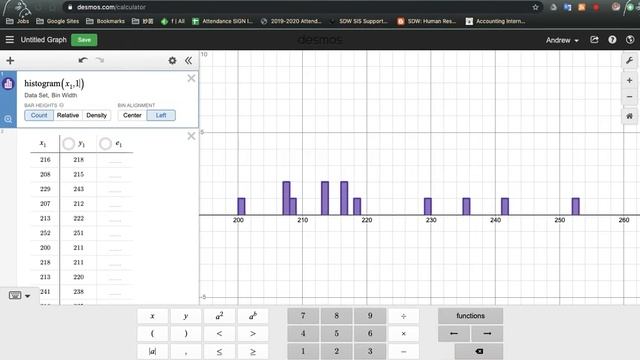
Task: Click the a squared key
Action: tap(219, 316)
